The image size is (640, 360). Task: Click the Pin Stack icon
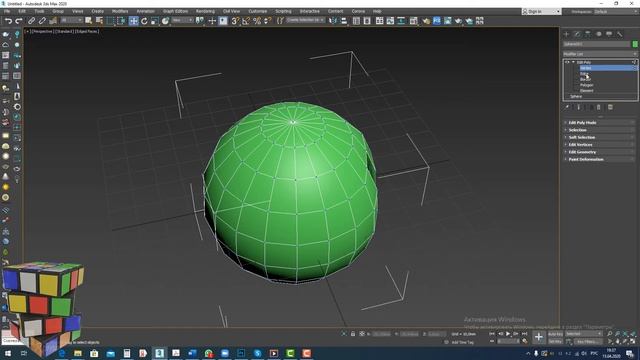[x=567, y=107]
